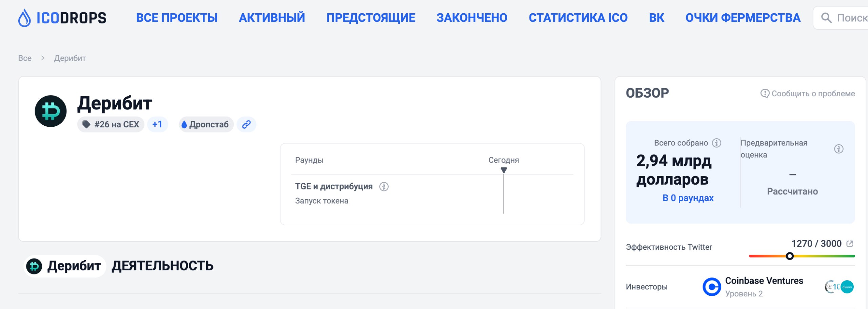Click the Сегодня timeline marker
The image size is (868, 309).
coord(504,170)
